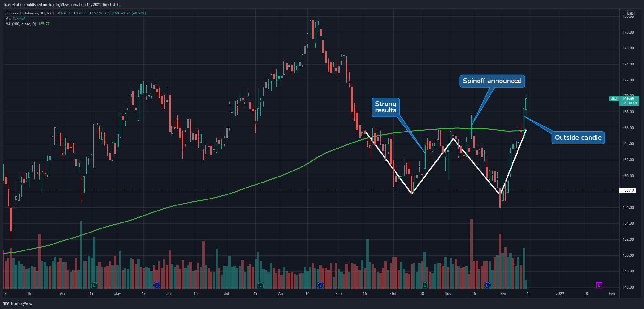Click the earnings E marker near April
The height and width of the screenshot is (309, 644).
click(93, 285)
